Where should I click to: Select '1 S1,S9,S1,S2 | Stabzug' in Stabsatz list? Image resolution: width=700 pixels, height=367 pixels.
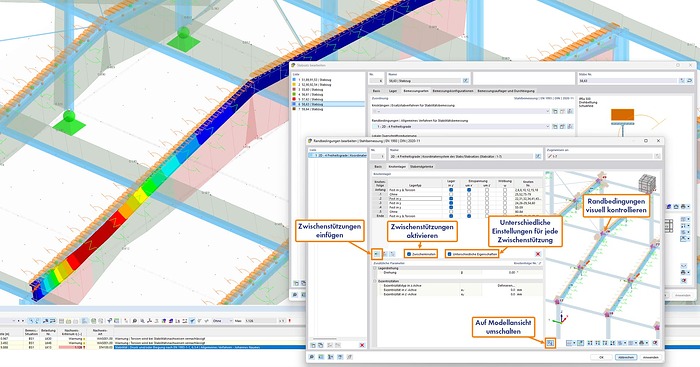328,79
